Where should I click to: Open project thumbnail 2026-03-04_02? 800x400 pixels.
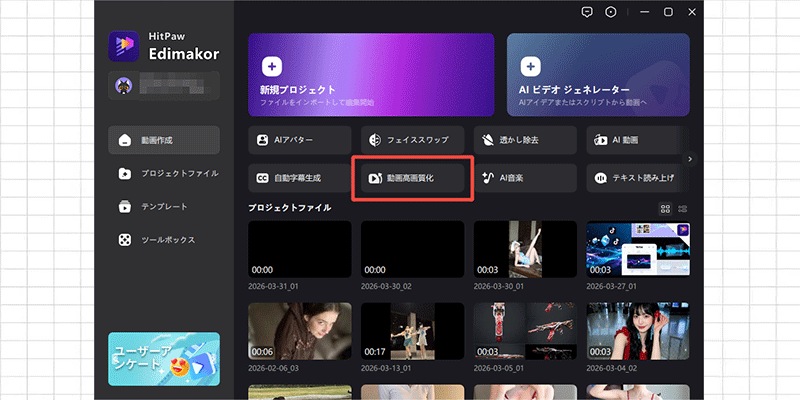tap(638, 331)
